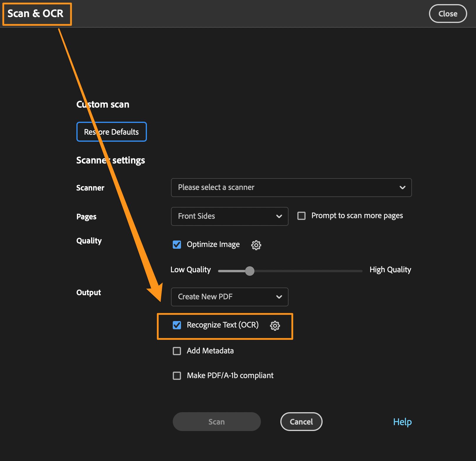Click the quality slider handle
The image size is (476, 461).
point(250,271)
